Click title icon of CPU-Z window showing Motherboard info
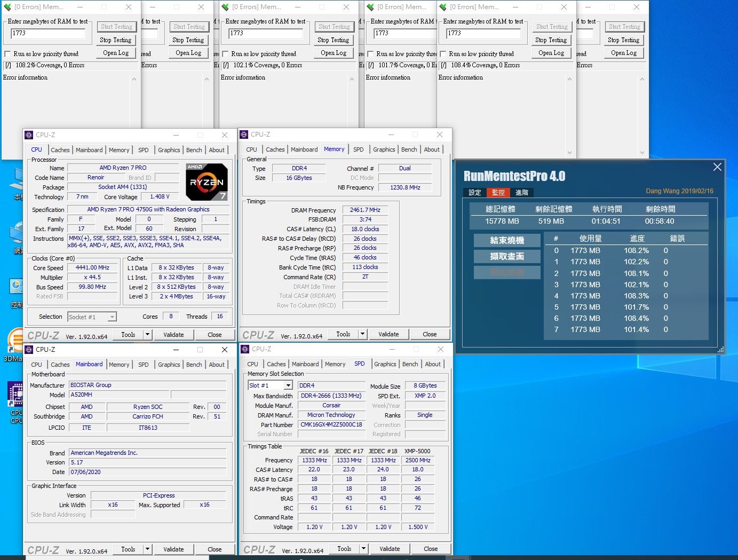Screen dimensions: 738x560 point(29,350)
